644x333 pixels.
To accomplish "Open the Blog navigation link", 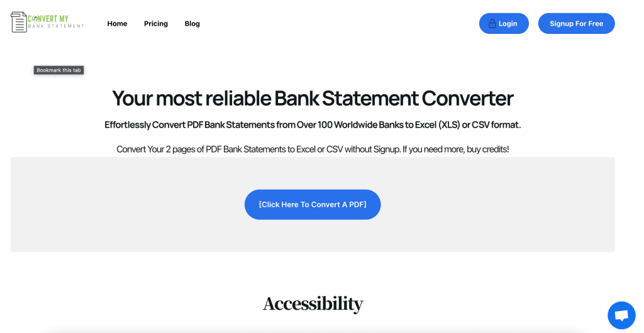I will pyautogui.click(x=192, y=23).
